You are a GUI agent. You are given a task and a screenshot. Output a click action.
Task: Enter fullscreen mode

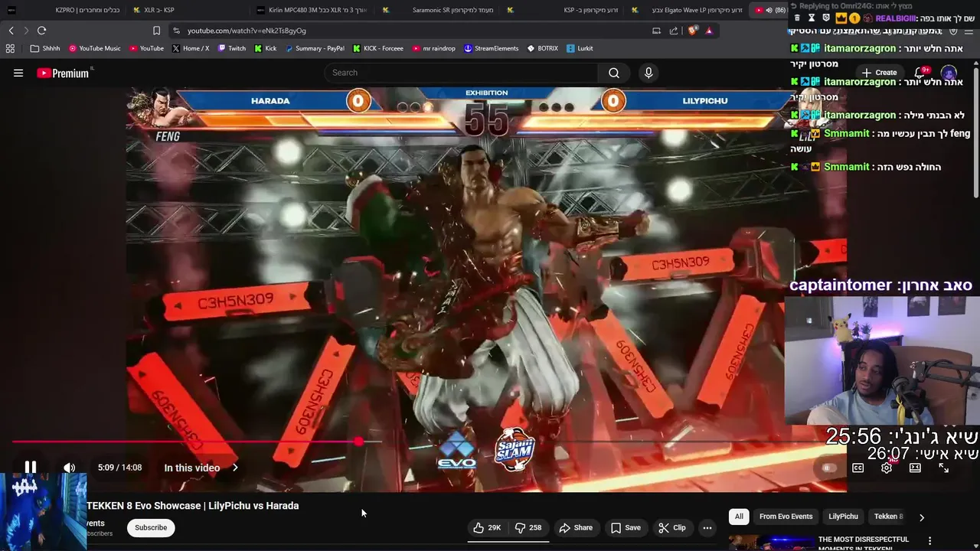coord(943,468)
